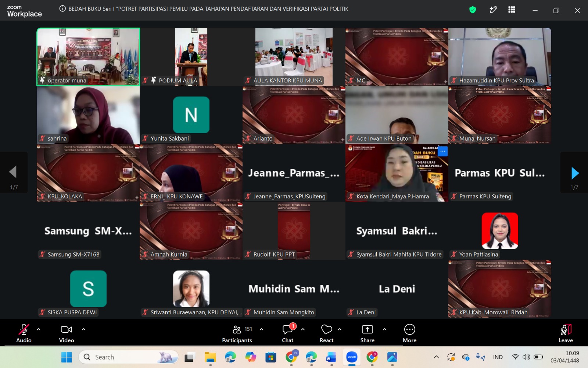Screen dimensions: 588x368
Task: Expand video options arrow next to Video
Action: (83, 329)
